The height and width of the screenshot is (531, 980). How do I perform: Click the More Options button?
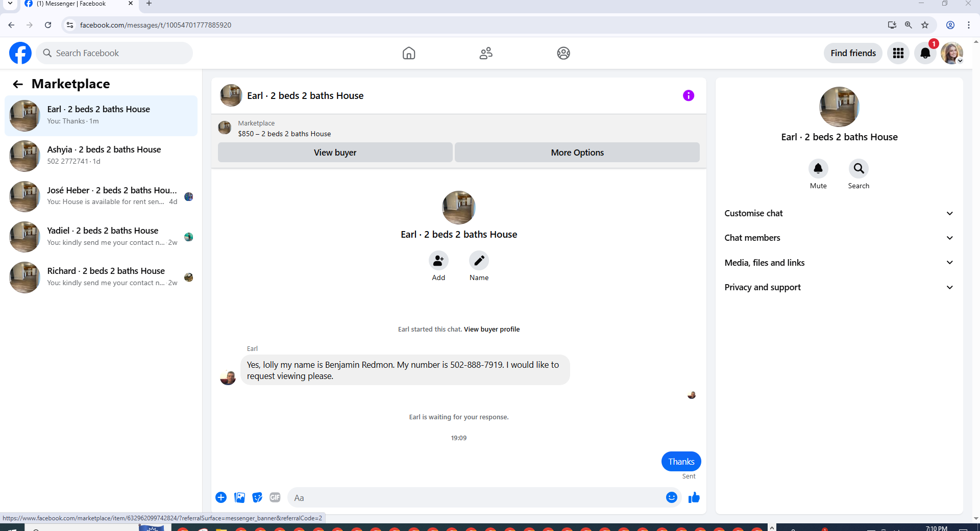pos(577,153)
